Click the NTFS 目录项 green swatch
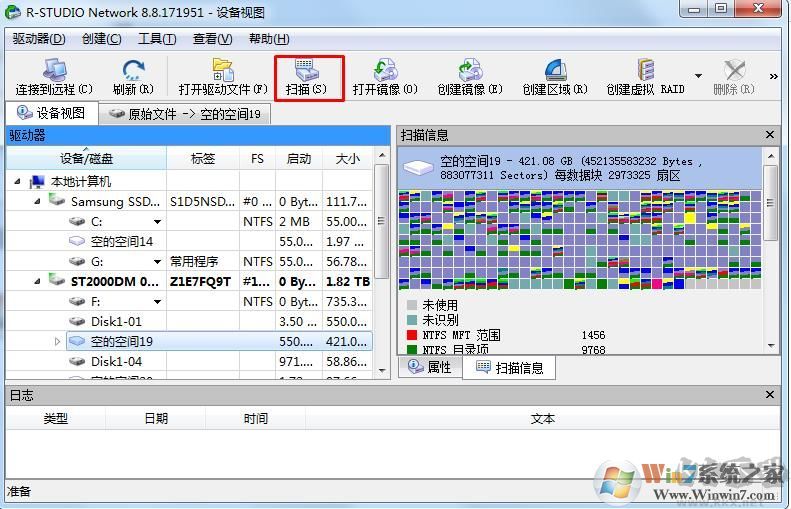 pos(412,349)
